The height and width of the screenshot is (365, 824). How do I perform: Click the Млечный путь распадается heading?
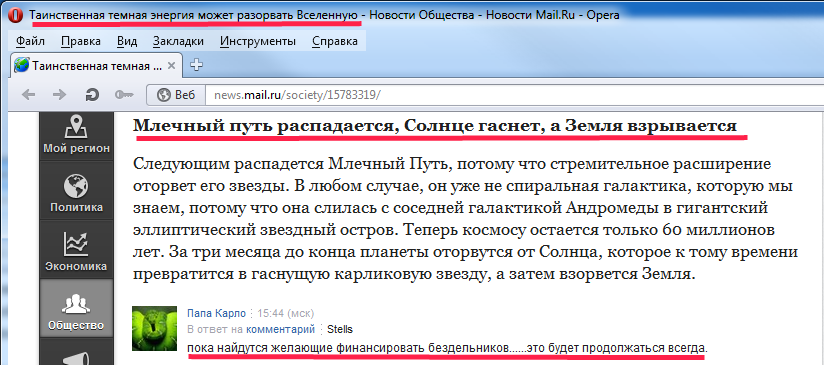point(435,126)
